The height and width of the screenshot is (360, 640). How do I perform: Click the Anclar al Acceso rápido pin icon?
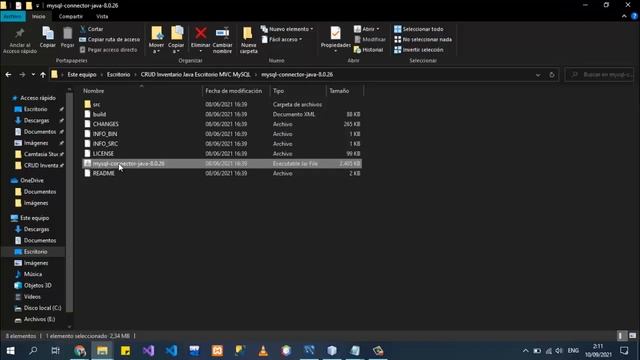point(19,33)
